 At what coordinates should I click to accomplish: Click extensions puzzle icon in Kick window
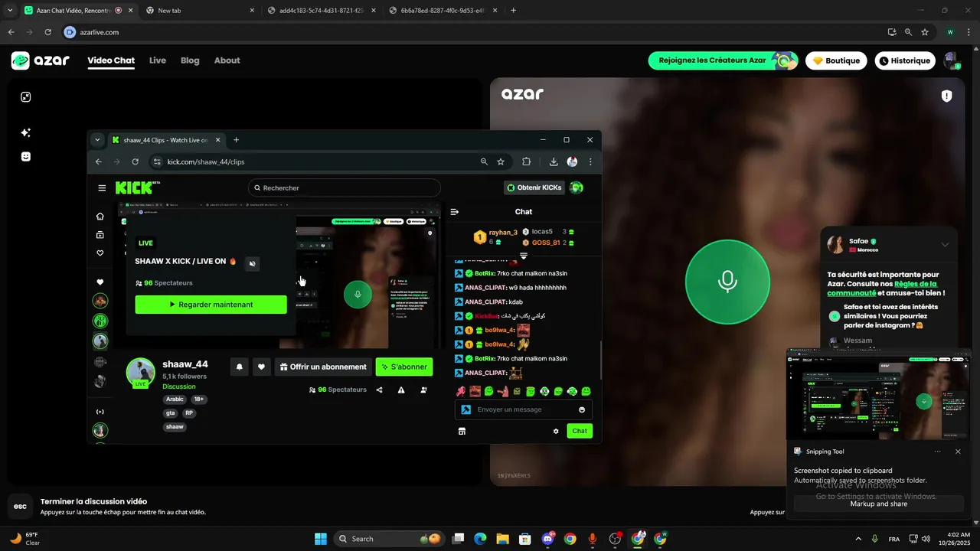(526, 161)
